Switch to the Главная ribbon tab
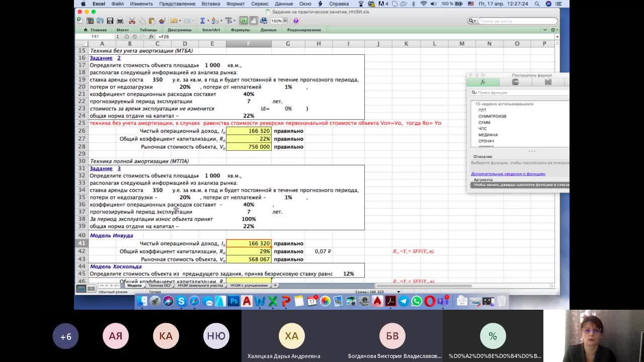Viewport: 644px width, 362px height. point(98,30)
